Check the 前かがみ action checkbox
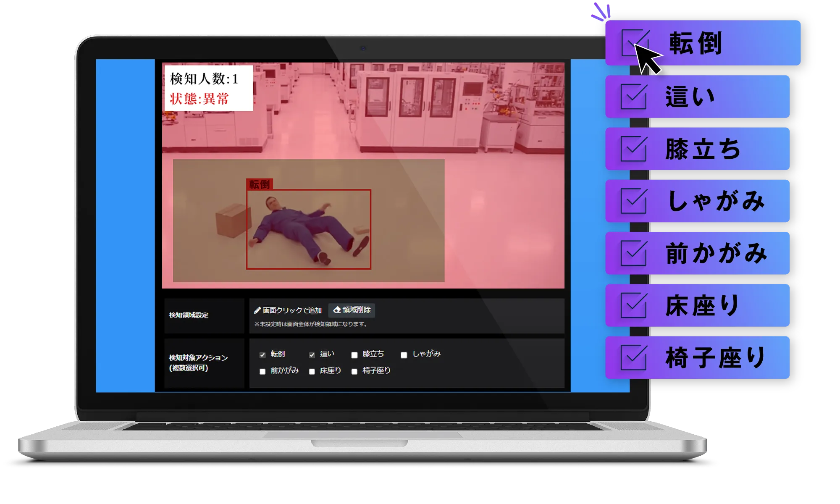 coord(262,371)
